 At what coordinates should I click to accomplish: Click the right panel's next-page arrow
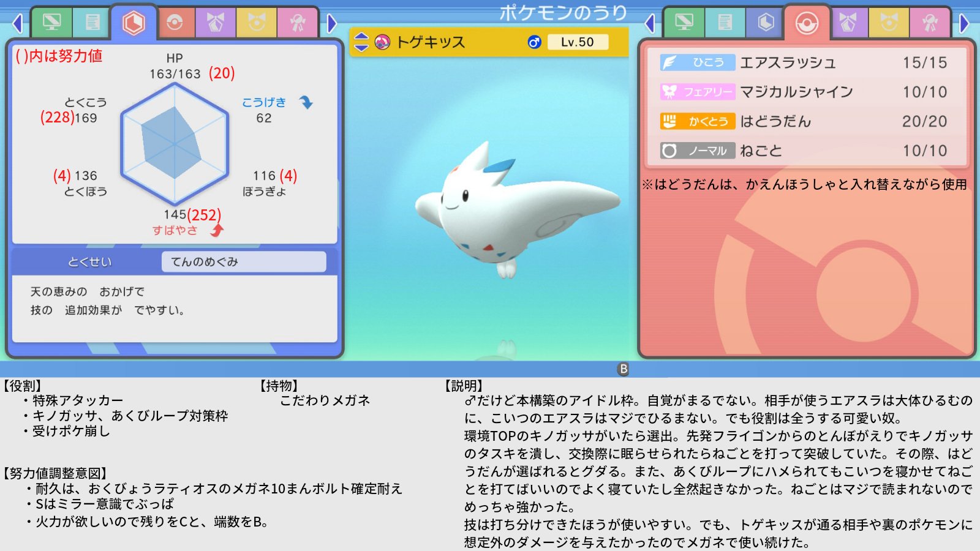pyautogui.click(x=964, y=24)
